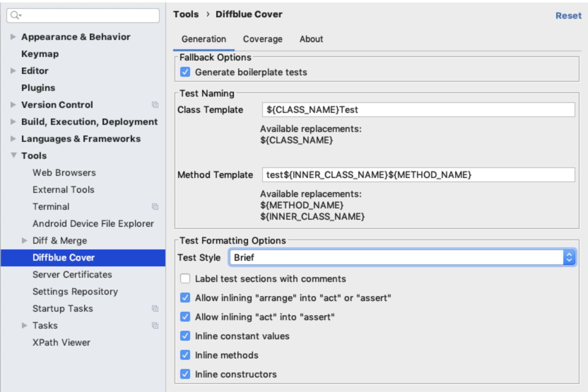Screen dimensions: 588x392
Task: Click into the Class Template field
Action: 418,110
